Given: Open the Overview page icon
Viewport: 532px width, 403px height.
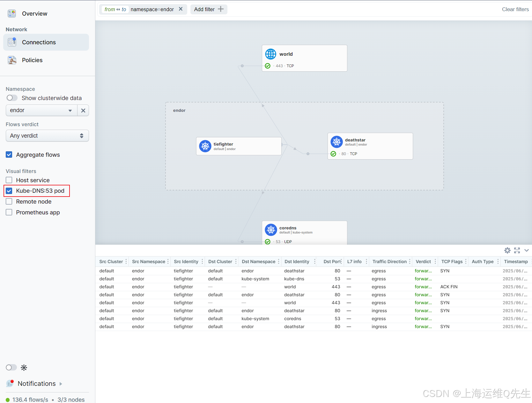Looking at the screenshot, I should click(12, 13).
